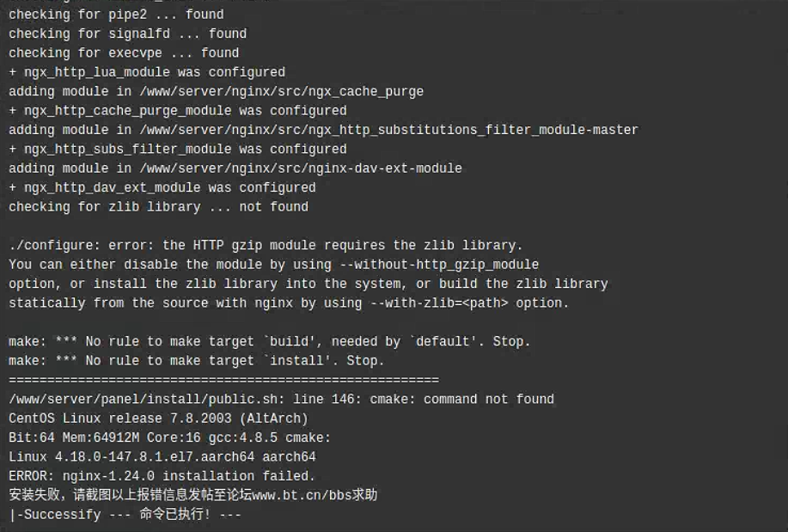Click the ngx_http_subs_filter_module configured line
This screenshot has width=788, height=532.
[x=177, y=150]
